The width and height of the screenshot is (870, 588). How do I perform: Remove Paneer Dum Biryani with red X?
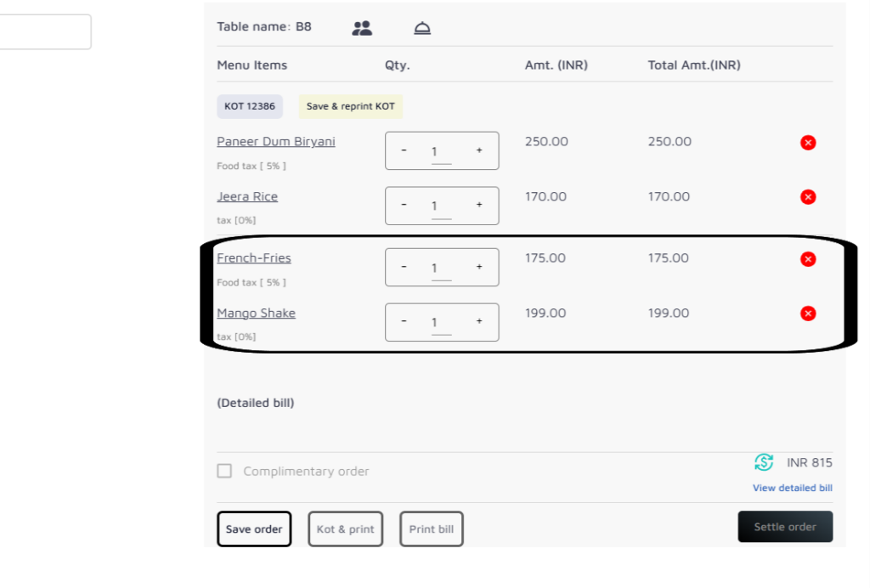coord(808,143)
